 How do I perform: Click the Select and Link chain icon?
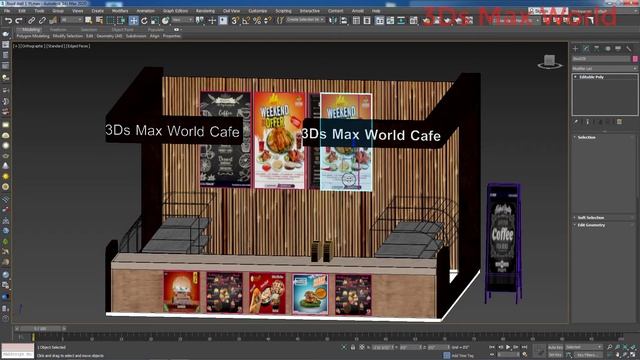[x=31, y=20]
